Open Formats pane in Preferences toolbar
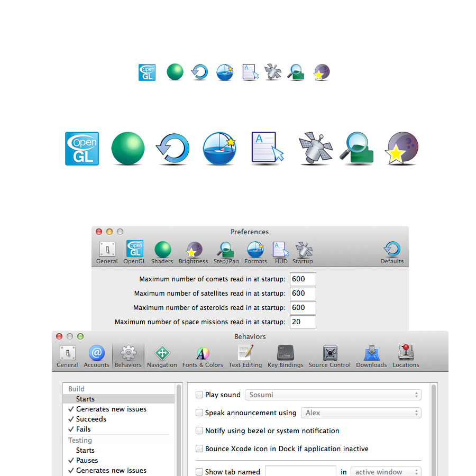Viewport: 476px width, 476px height. [256, 253]
